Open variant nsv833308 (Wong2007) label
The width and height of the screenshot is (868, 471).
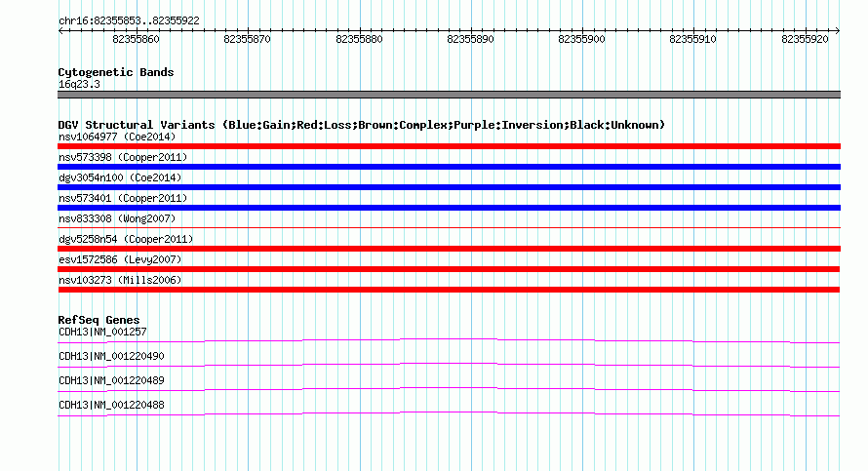(x=117, y=218)
